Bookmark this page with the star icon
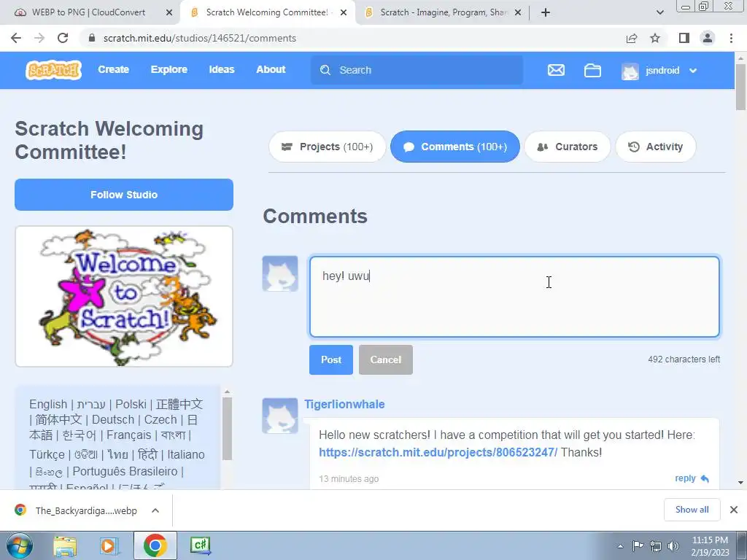The height and width of the screenshot is (560, 747). click(x=655, y=38)
